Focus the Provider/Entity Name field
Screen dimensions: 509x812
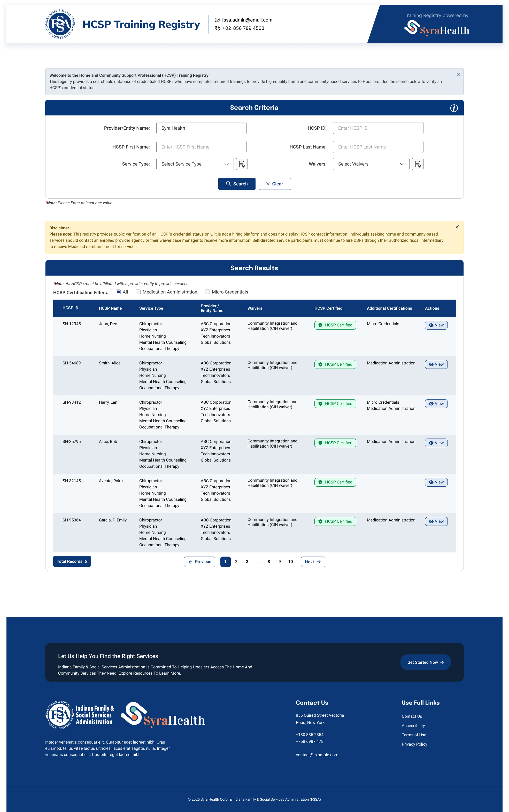(x=201, y=128)
